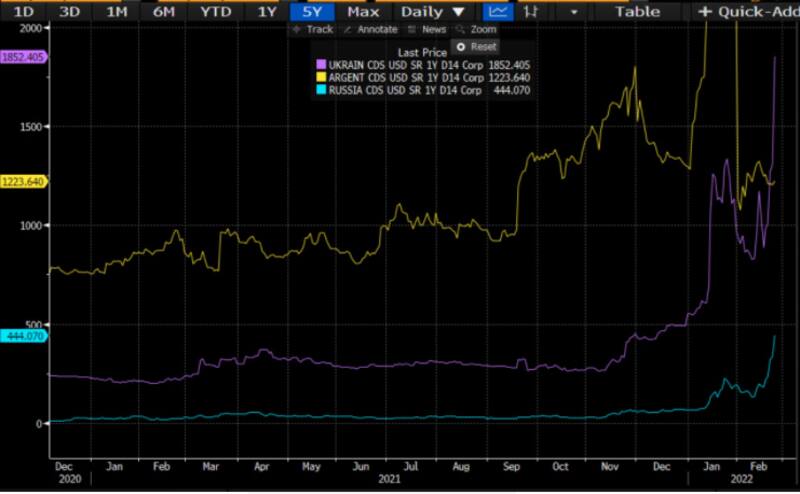Open the Table view

pyautogui.click(x=637, y=12)
